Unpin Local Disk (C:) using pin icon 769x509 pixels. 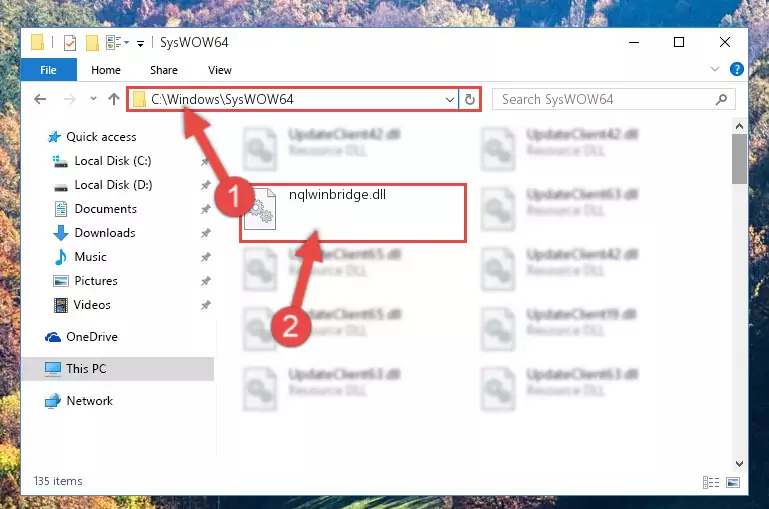coord(205,161)
